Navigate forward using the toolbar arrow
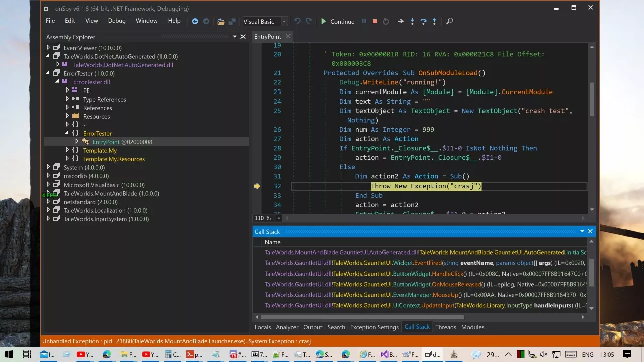Screen dimensions: 644x362 (206, 21)
